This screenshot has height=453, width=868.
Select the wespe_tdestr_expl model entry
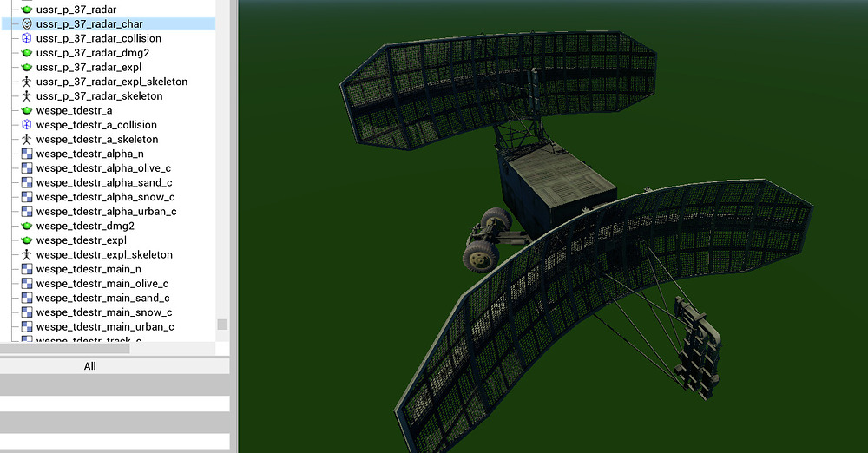pyautogui.click(x=81, y=240)
